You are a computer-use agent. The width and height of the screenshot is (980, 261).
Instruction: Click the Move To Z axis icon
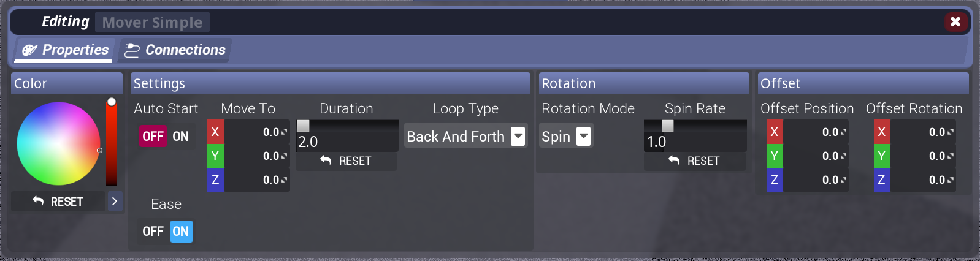215,180
